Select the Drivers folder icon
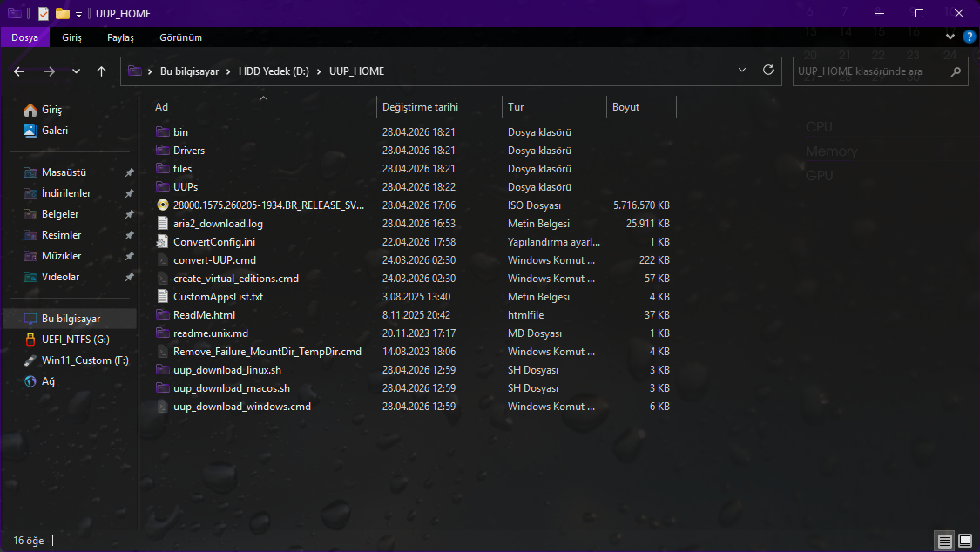The width and height of the screenshot is (980, 552). coord(163,150)
